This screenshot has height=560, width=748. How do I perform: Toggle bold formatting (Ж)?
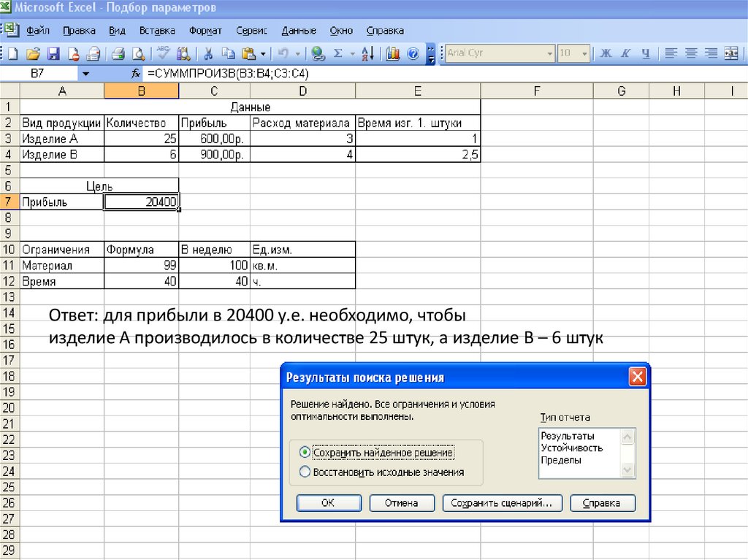tap(605, 53)
